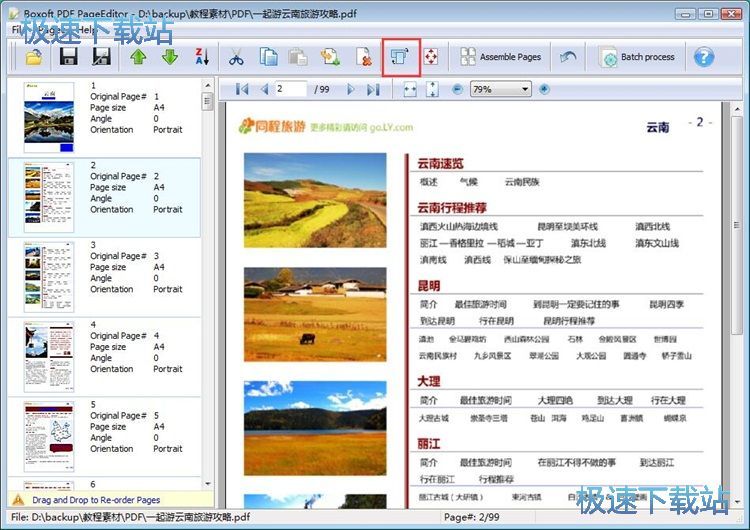This screenshot has height=530, width=750.
Task: Click the current page number field
Action: tap(290, 89)
